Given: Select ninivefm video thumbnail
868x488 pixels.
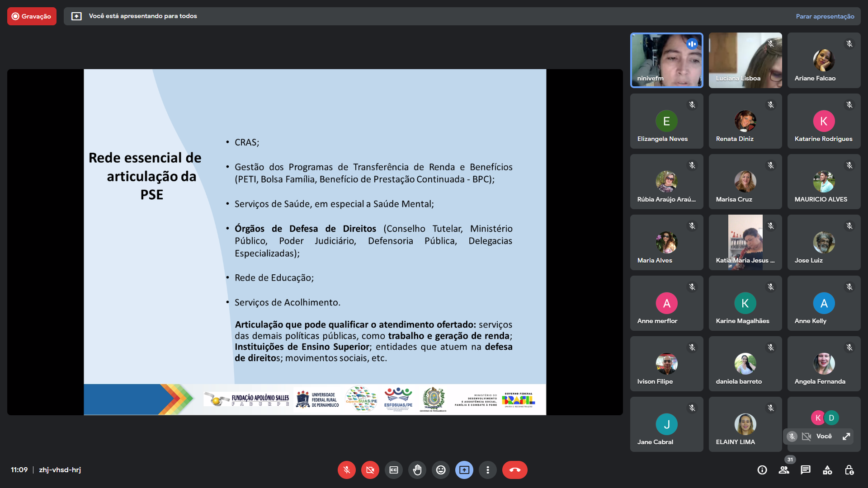Looking at the screenshot, I should (x=666, y=60).
